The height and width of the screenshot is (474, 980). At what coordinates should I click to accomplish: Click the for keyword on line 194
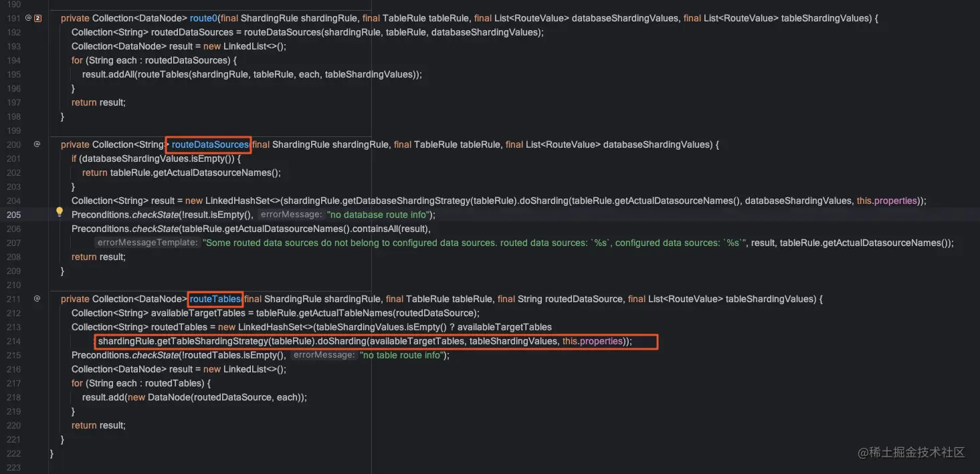(77, 60)
